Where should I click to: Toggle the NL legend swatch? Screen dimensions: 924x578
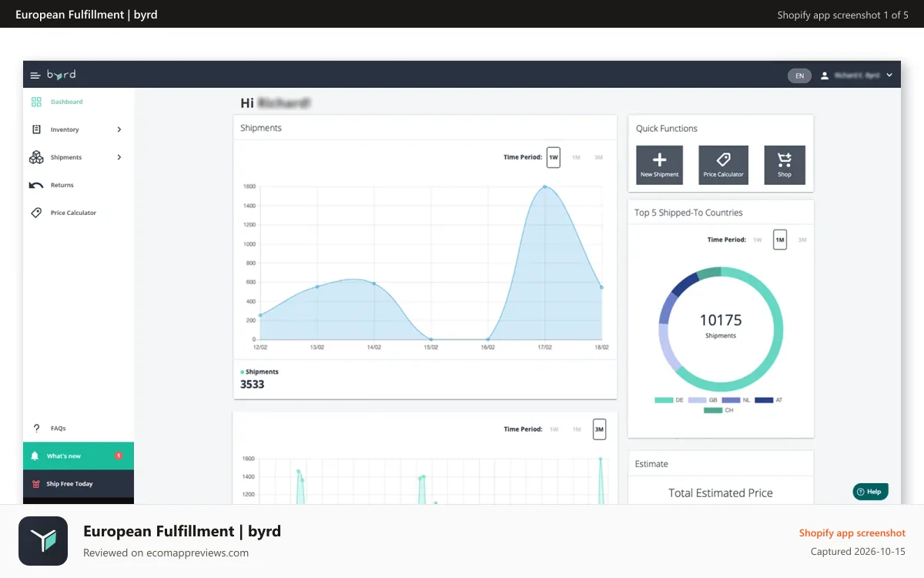(731, 400)
